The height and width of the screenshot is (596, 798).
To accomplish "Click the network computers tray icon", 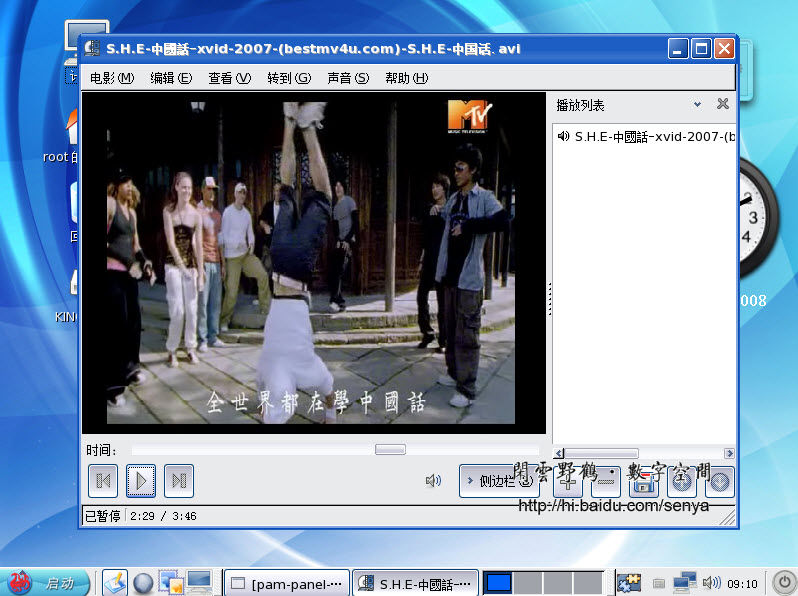I will click(x=685, y=583).
